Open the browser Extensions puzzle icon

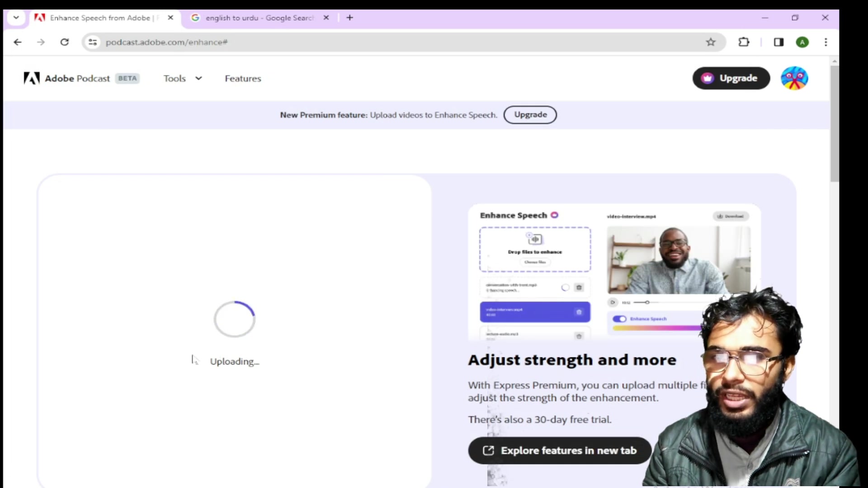[x=744, y=42]
